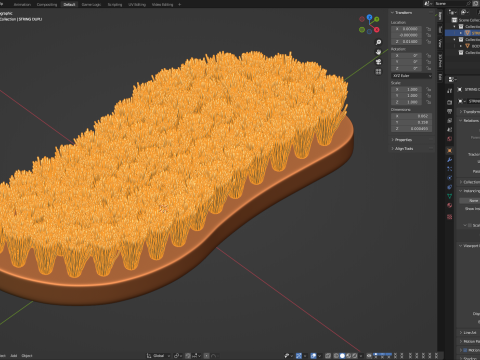
Task: Open the XYZ Euler rotation mode dropdown
Action: tap(411, 76)
